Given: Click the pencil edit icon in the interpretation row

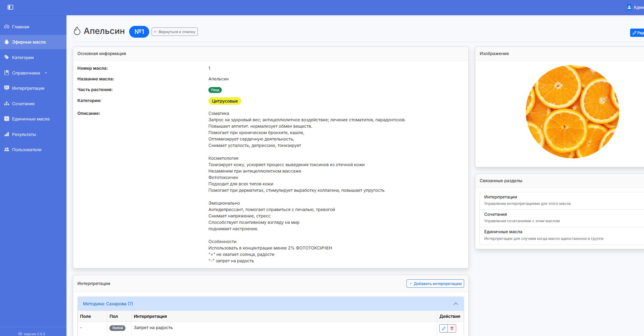Looking at the screenshot, I should coord(444,328).
